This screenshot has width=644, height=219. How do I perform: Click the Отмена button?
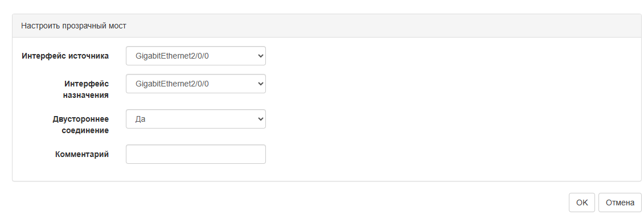click(x=620, y=203)
